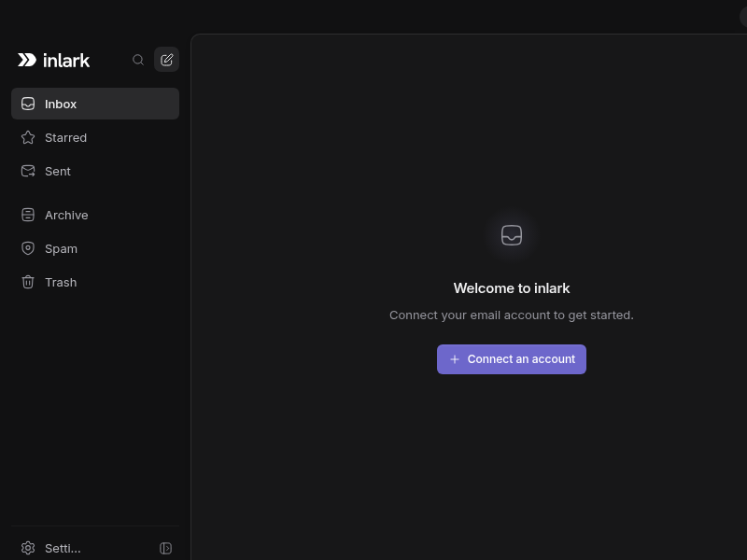Select the Archive folder
This screenshot has width=747, height=560.
pos(95,216)
